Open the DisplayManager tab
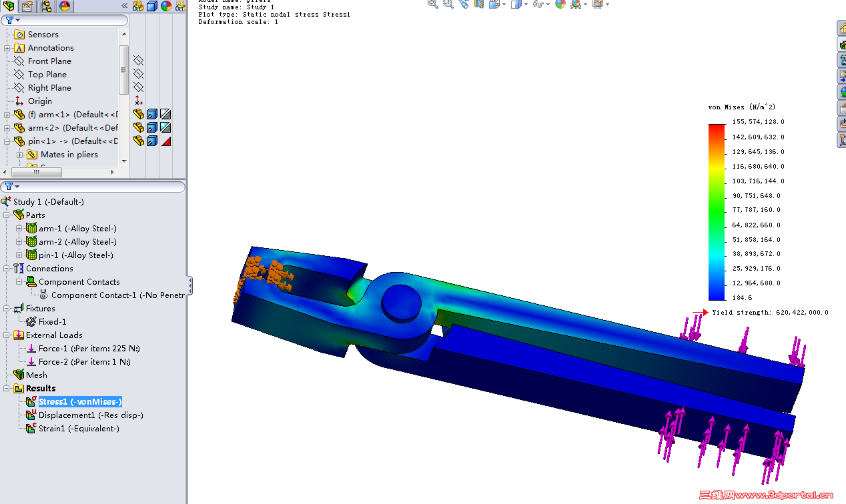846x504 pixels. coord(65,6)
